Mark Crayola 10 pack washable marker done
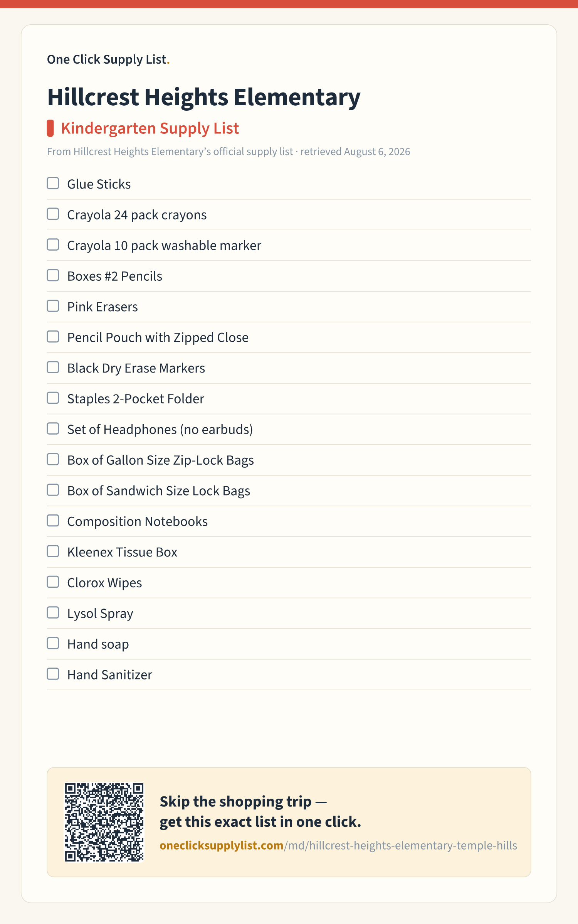This screenshot has height=924, width=578. [53, 244]
